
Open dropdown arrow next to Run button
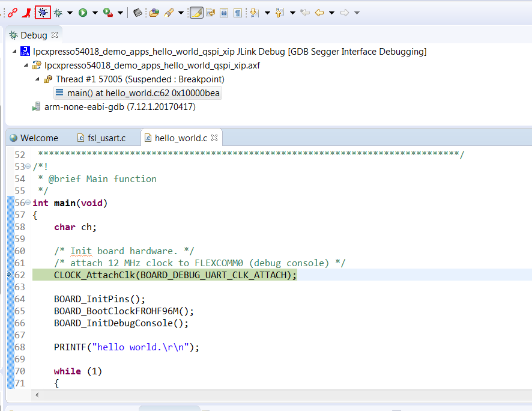pos(95,13)
